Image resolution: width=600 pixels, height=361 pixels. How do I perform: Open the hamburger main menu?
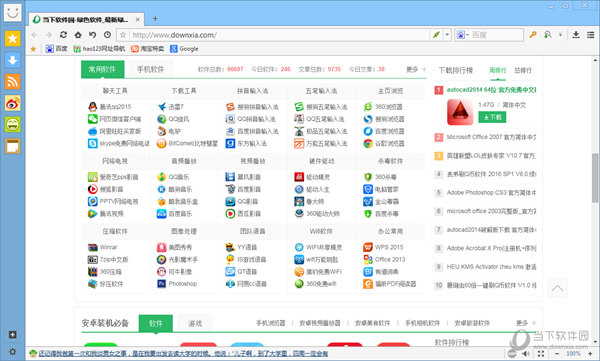pyautogui.click(x=590, y=35)
